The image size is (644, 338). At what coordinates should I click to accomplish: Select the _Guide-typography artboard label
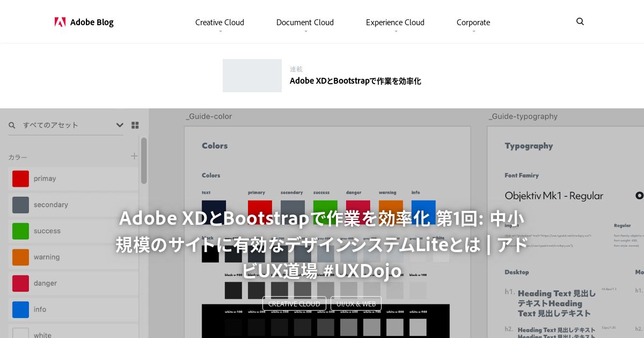click(523, 116)
